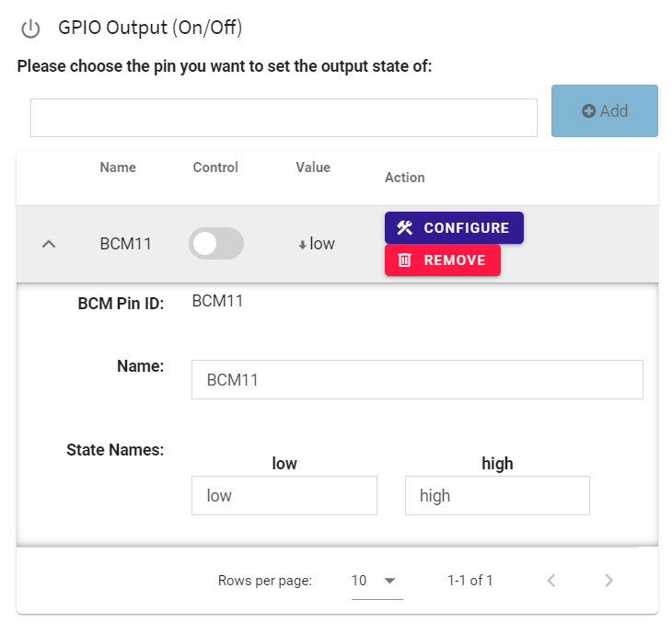Click the power icon beside GPIO Output title
The height and width of the screenshot is (623, 672).
[x=31, y=29]
